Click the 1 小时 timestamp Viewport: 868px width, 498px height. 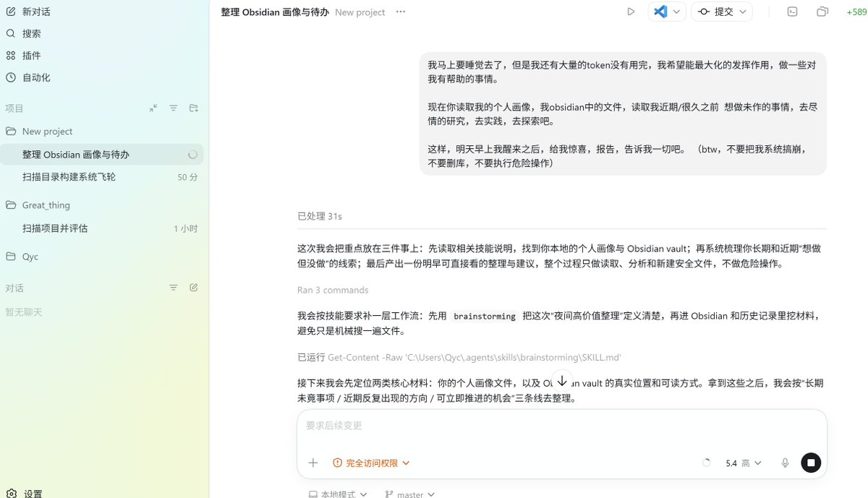(x=186, y=228)
